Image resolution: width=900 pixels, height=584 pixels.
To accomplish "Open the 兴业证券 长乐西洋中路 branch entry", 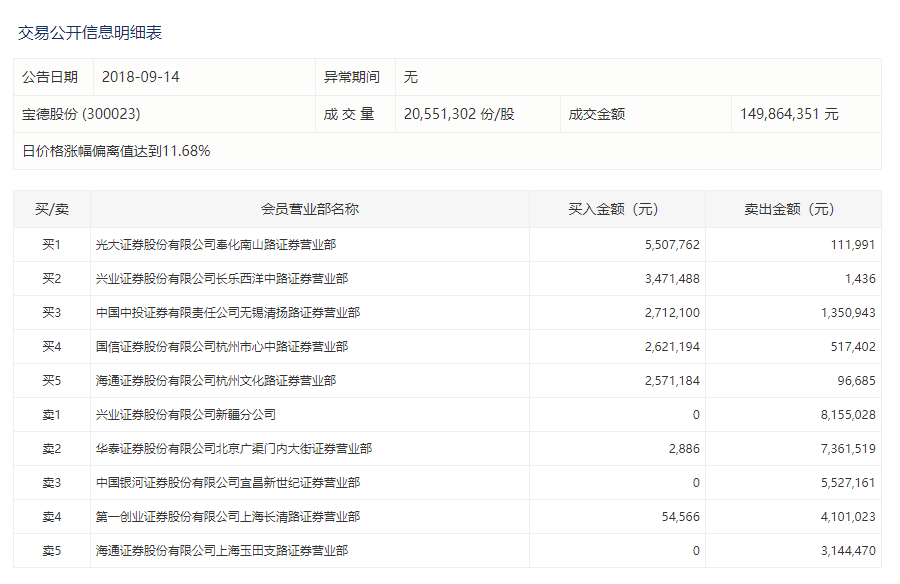I will [221, 279].
